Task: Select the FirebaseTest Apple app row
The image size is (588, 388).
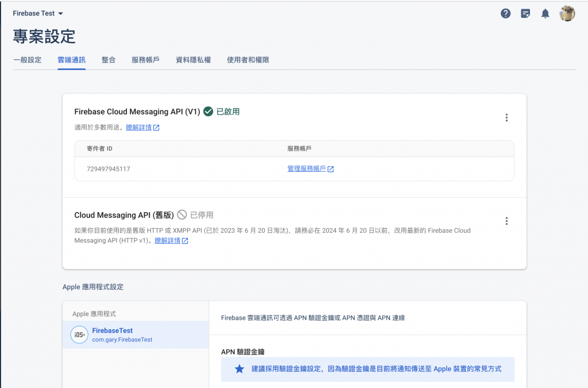Action: point(136,335)
